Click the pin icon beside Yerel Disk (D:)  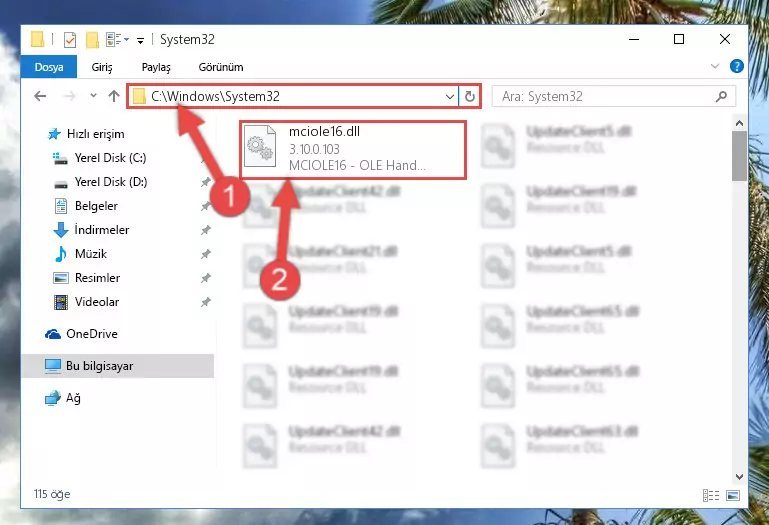(x=205, y=182)
